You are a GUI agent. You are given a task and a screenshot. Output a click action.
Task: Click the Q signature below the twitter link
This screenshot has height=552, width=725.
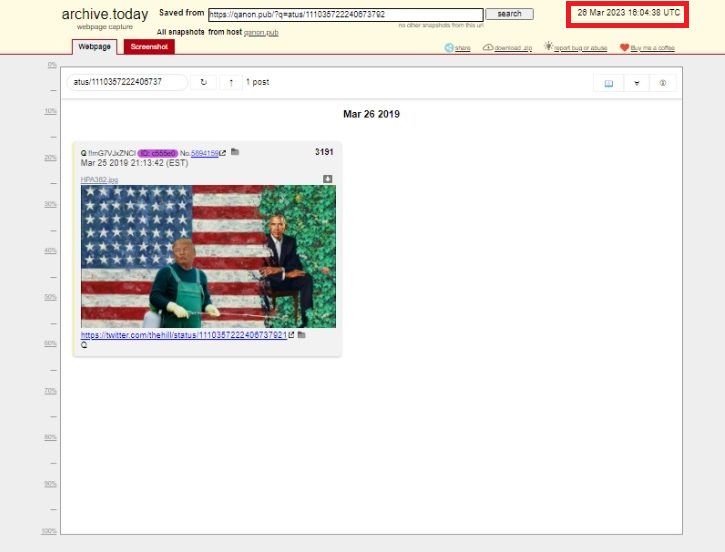[84, 345]
